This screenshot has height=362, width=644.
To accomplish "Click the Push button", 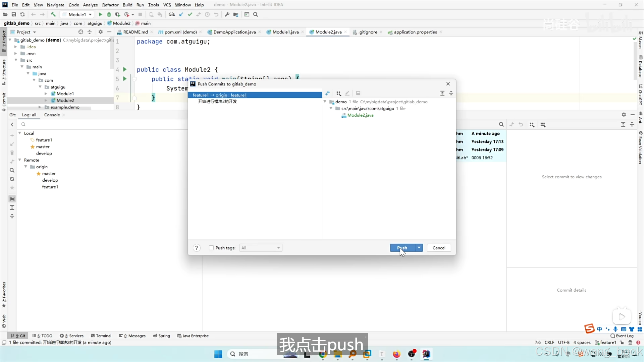I will (x=402, y=248).
